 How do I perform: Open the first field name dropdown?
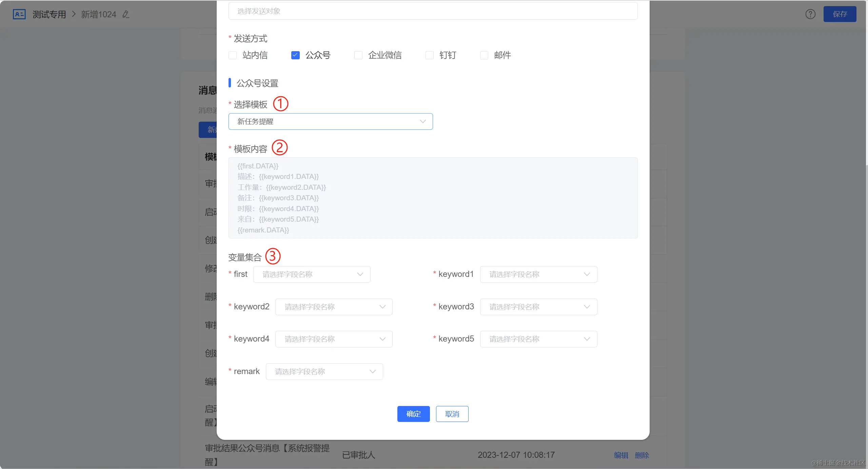pyautogui.click(x=312, y=274)
